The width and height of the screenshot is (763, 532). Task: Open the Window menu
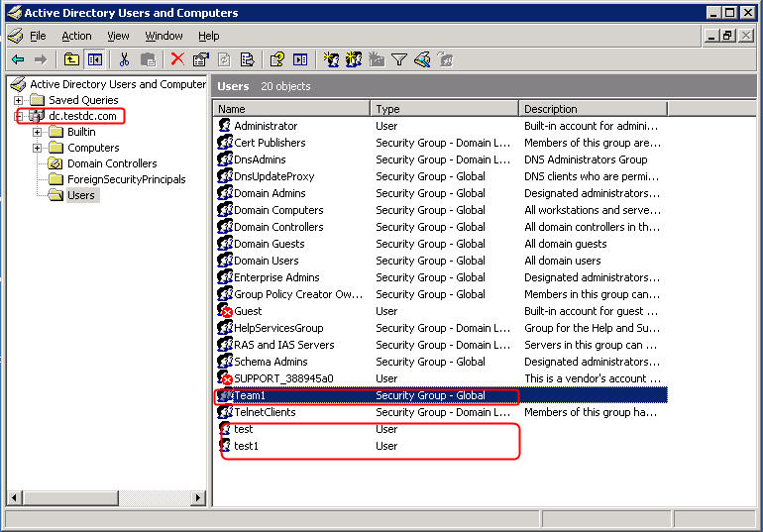[163, 36]
